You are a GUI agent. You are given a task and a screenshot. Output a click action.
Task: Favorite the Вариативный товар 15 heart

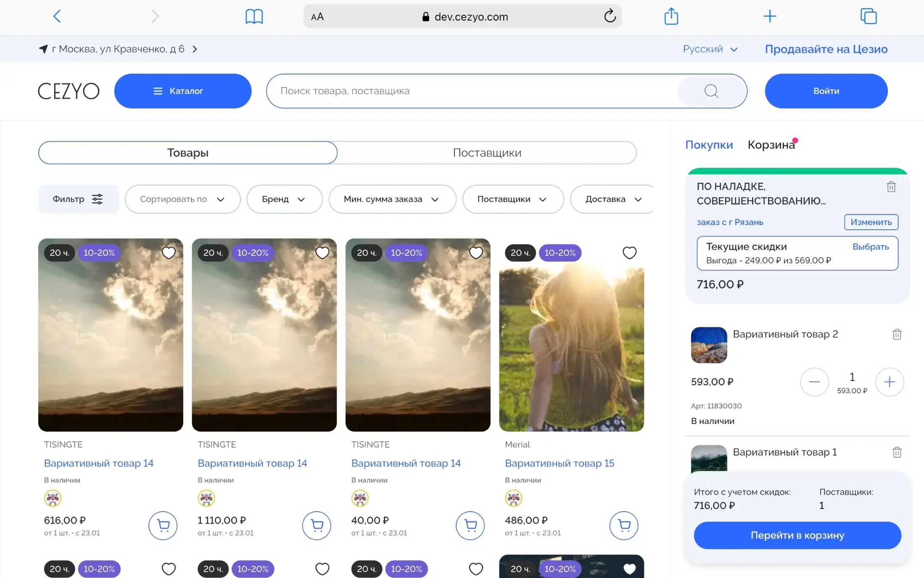[629, 253]
